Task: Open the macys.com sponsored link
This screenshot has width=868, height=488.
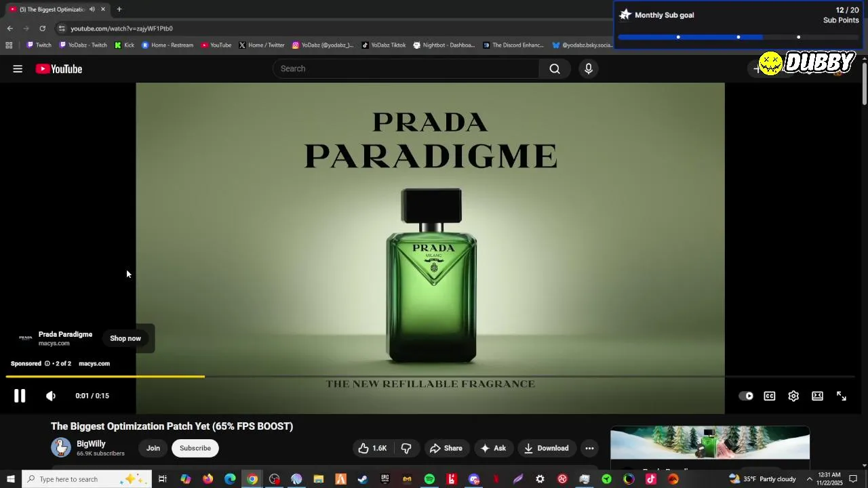Action: coord(94,363)
